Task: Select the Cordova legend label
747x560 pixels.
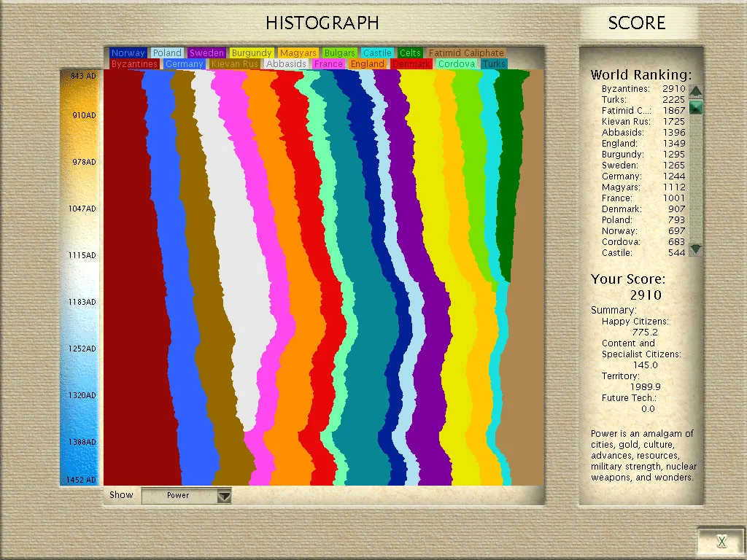Action: pos(457,64)
